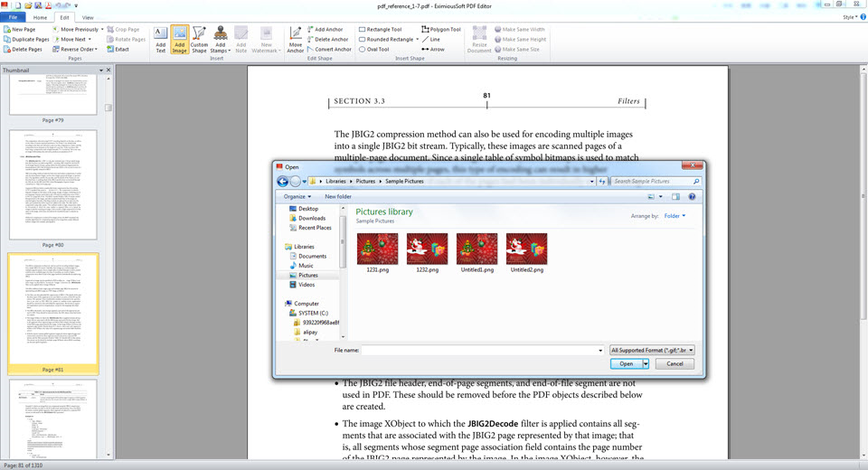The width and height of the screenshot is (868, 470).
Task: Close the Thumbnail panel
Action: 108,70
